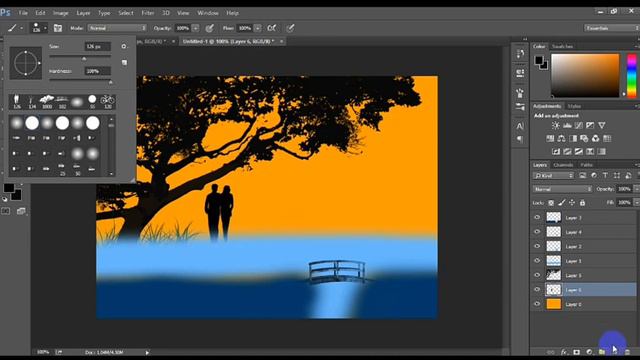Add a Black & White adjustment
Image resolution: width=640 pixels, height=360 pixels.
[x=573, y=139]
